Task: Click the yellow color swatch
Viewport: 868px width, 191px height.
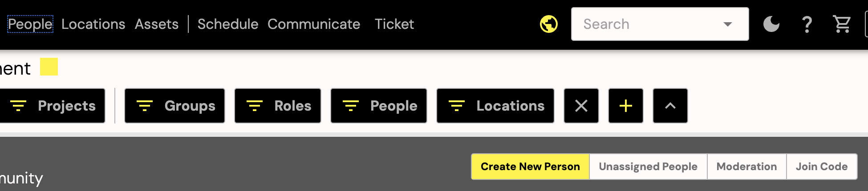Action: coord(49,67)
